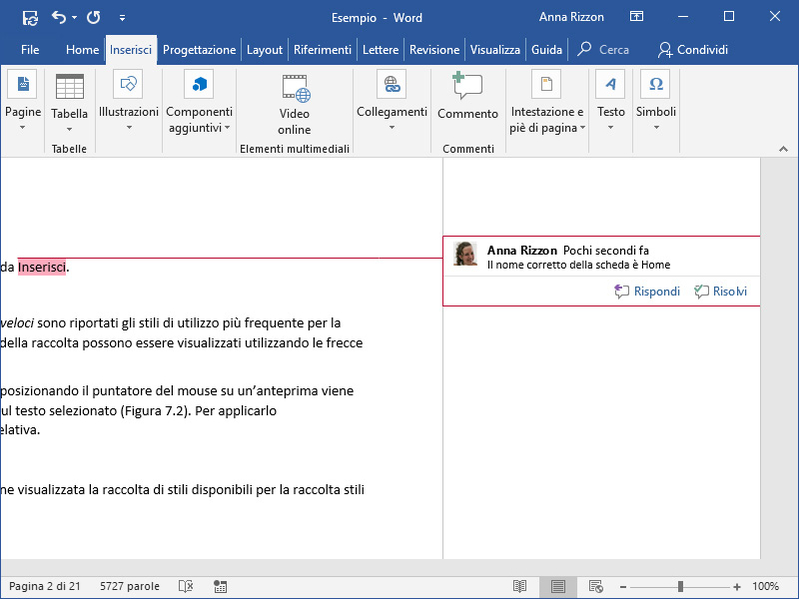Expand the Collegamenti dropdown arrow
Image resolution: width=799 pixels, height=599 pixels.
(x=392, y=127)
